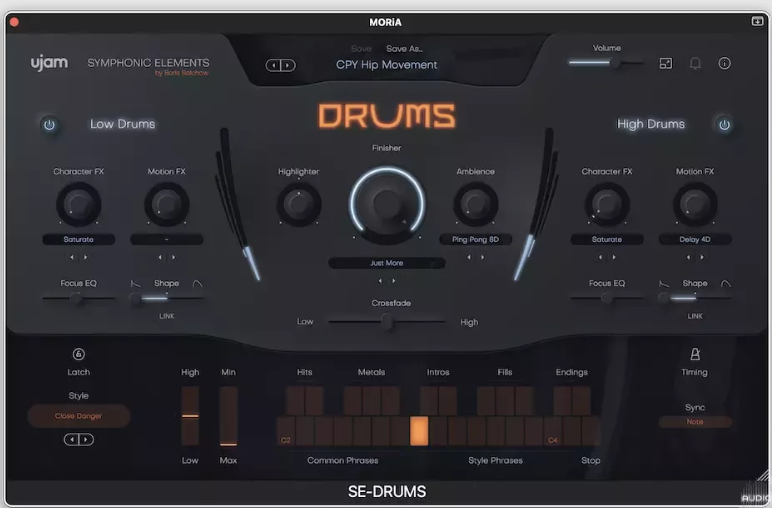Image resolution: width=772 pixels, height=508 pixels.
Task: Click the resize window icon near Volume
Action: [666, 64]
